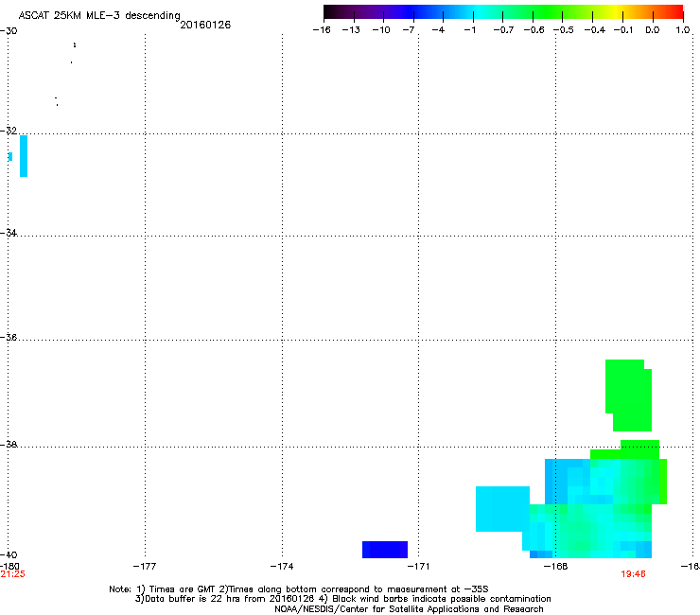
Task: Click the large cyan square left of -168
Action: pyautogui.click(x=502, y=509)
